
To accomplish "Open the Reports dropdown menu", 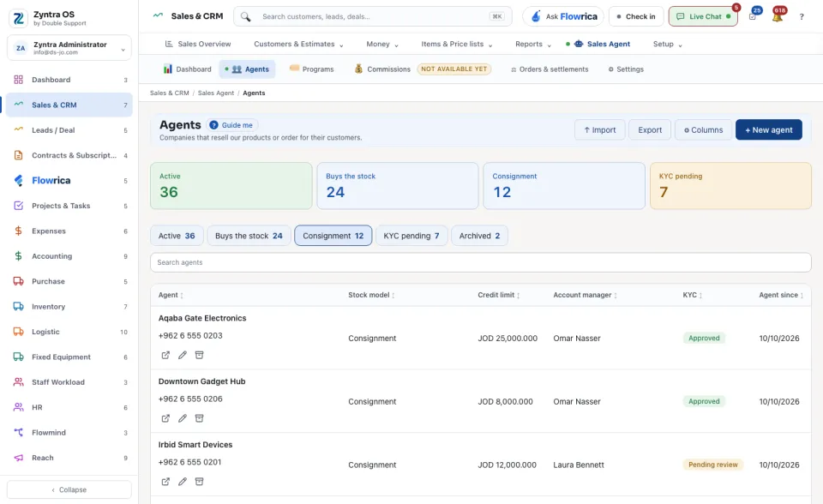I will [533, 44].
